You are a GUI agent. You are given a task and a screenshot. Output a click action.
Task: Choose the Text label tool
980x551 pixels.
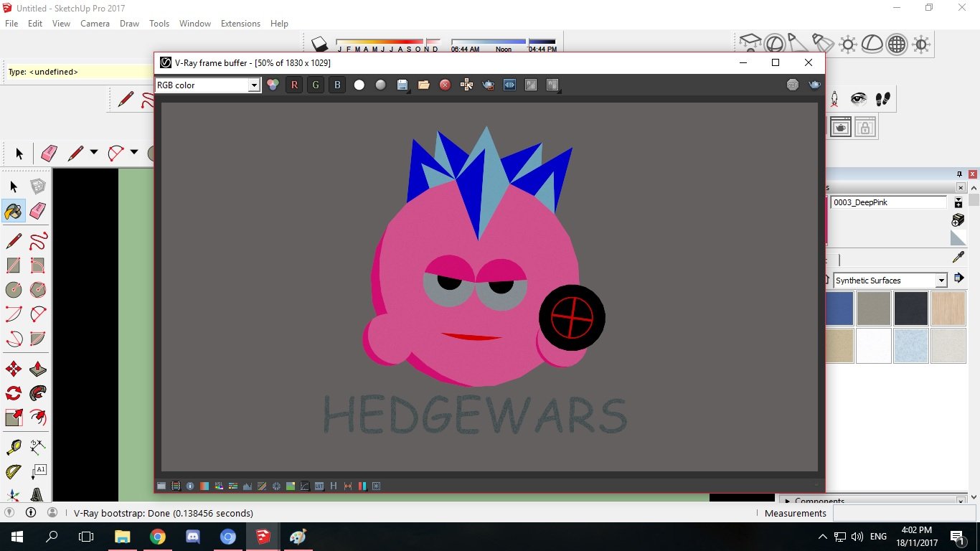click(38, 472)
